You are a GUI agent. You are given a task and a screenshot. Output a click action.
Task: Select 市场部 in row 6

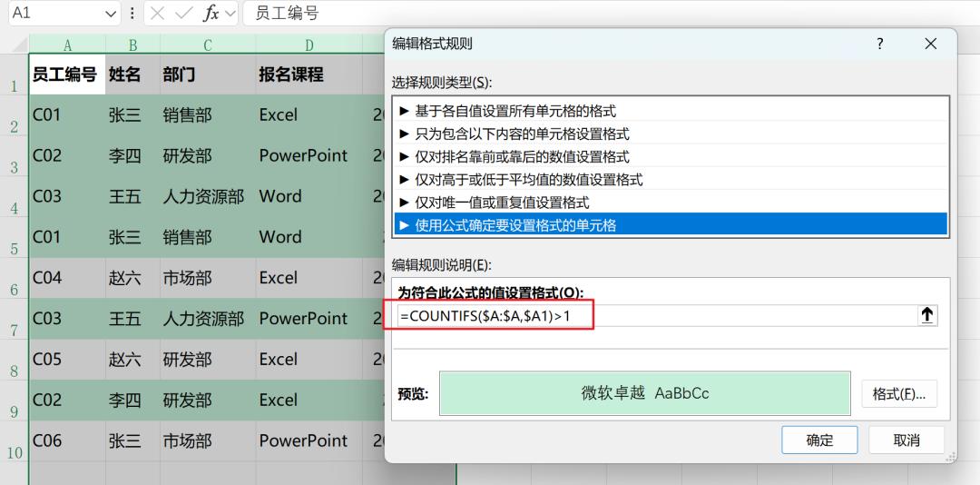click(x=208, y=278)
